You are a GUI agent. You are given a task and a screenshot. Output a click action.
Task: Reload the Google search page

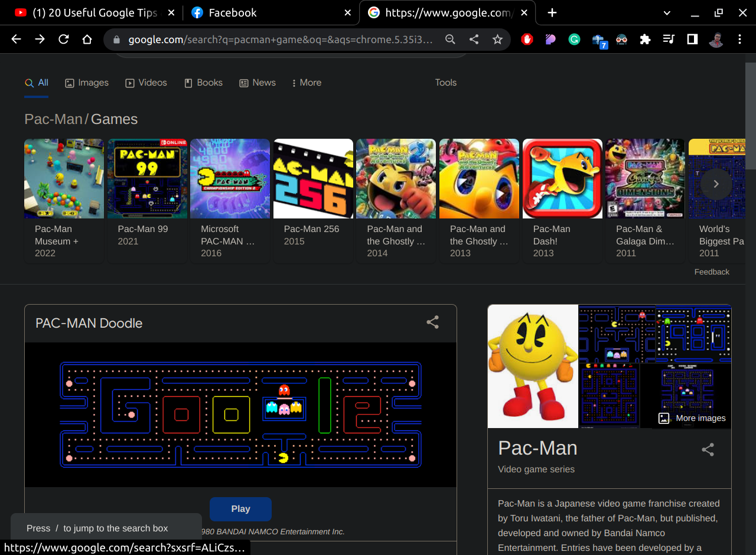point(63,40)
